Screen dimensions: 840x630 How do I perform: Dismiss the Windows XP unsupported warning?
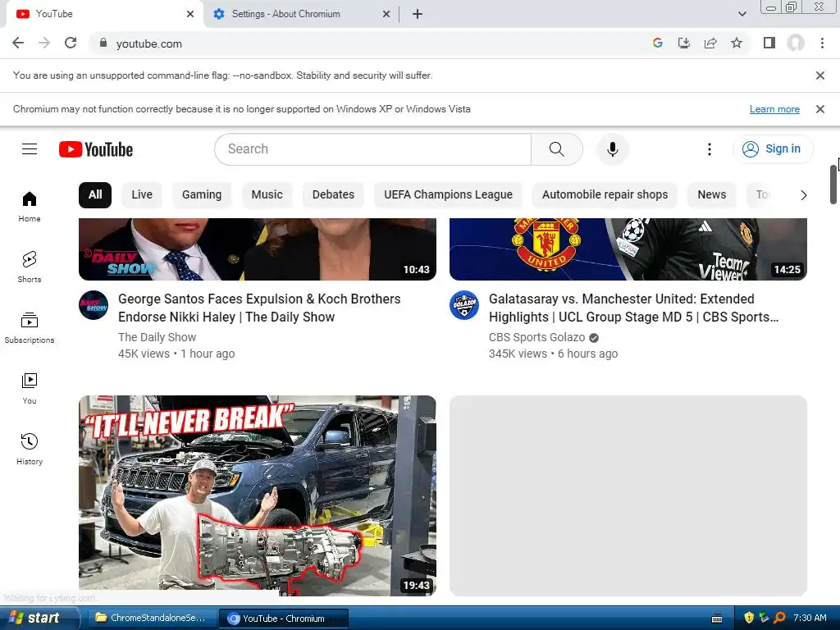click(820, 109)
